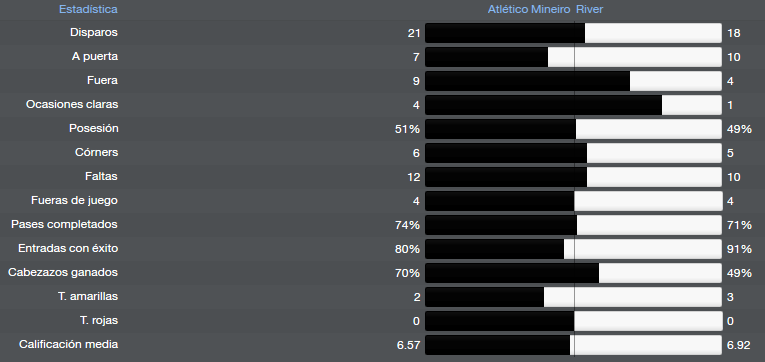The height and width of the screenshot is (362, 765).
Task: Select the Fuera statistic row label
Action: pos(102,80)
